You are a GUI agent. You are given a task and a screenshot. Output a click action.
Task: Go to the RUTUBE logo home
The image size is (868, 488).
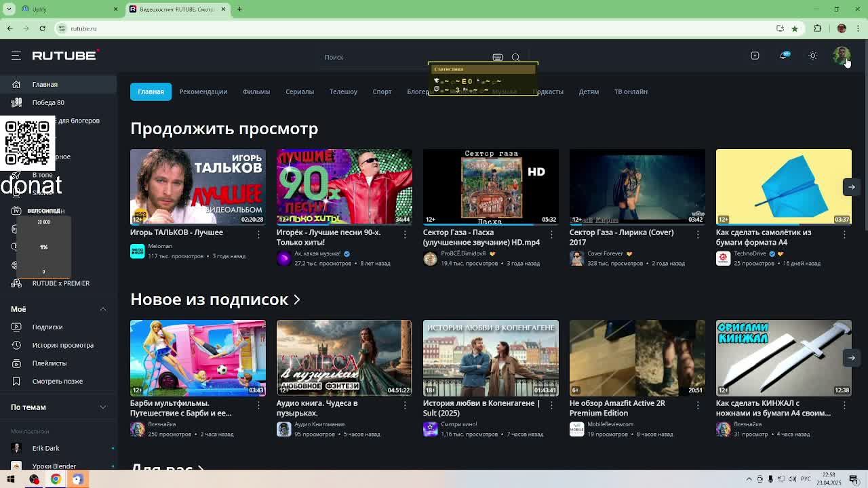click(x=66, y=56)
